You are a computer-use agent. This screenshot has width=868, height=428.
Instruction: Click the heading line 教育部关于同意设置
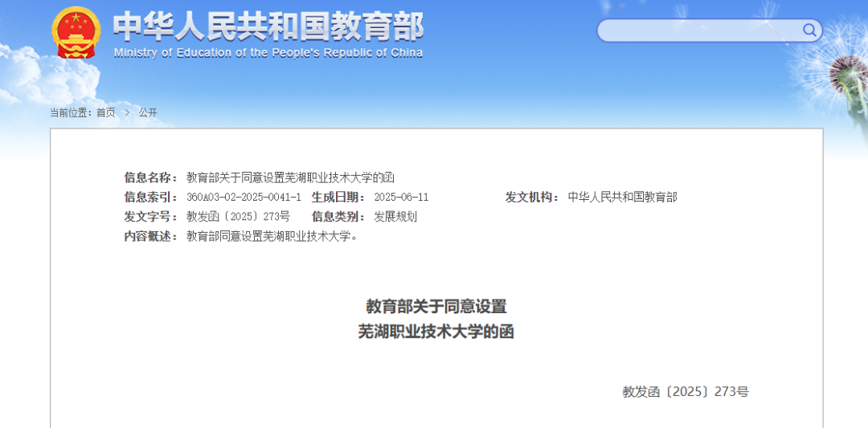tap(436, 306)
